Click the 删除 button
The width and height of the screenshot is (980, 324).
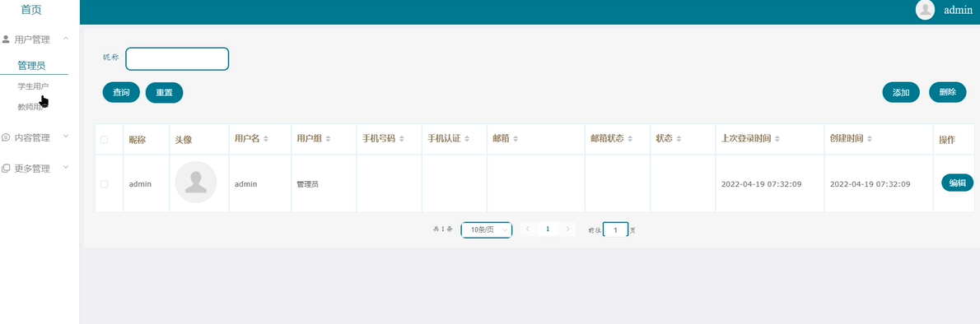tap(948, 92)
